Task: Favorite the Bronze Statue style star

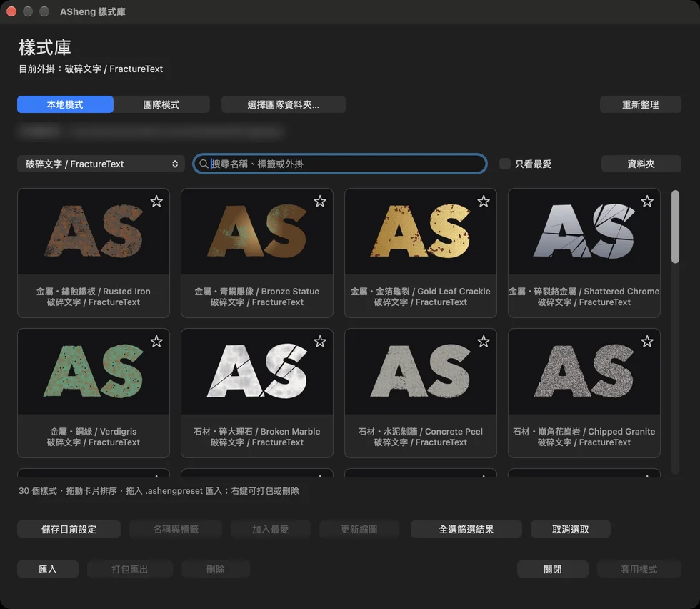Action: tap(320, 202)
